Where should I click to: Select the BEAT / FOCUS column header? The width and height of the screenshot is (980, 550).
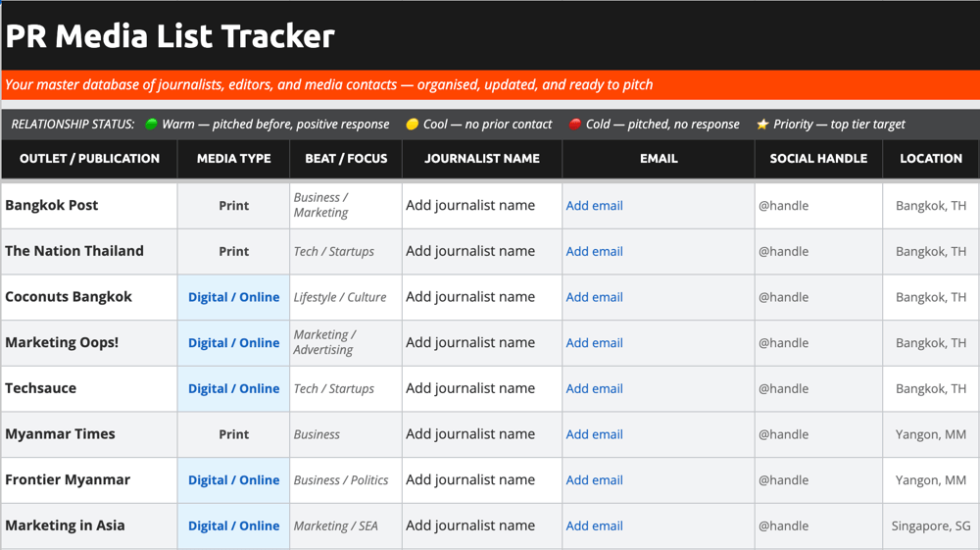point(346,159)
